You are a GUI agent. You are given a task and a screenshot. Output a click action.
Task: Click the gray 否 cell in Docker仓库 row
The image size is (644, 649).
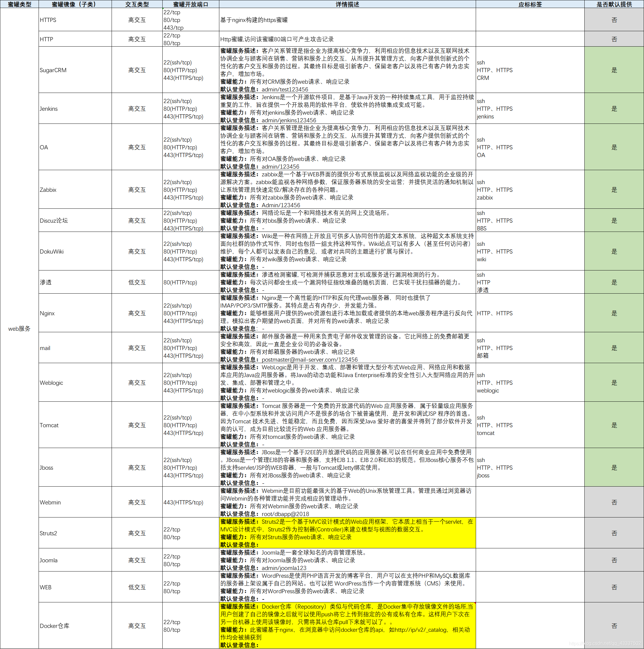coord(614,626)
